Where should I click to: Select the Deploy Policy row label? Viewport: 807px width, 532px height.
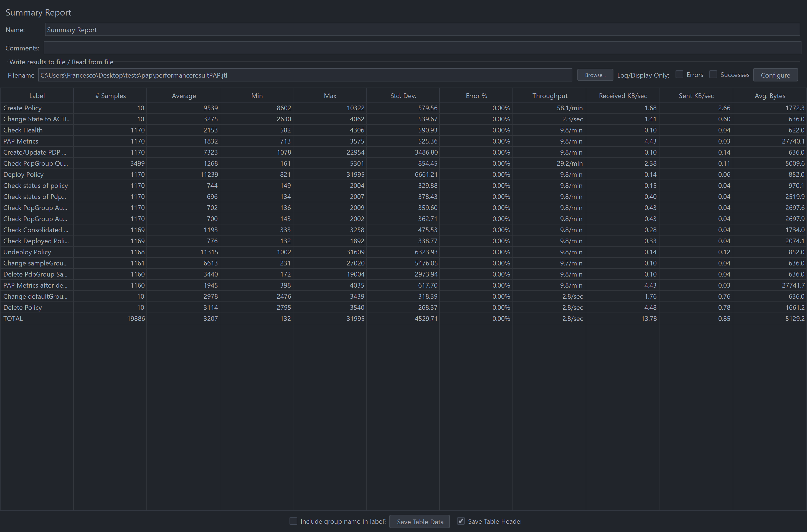tap(37, 174)
